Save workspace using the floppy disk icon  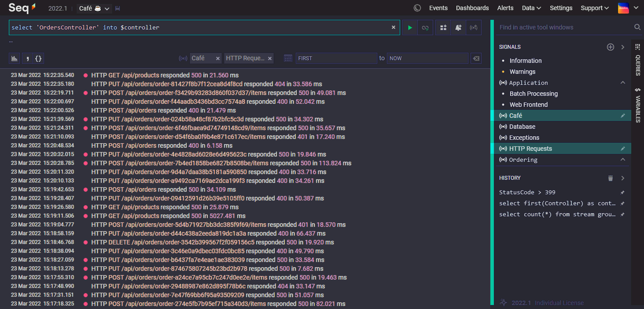[118, 8]
